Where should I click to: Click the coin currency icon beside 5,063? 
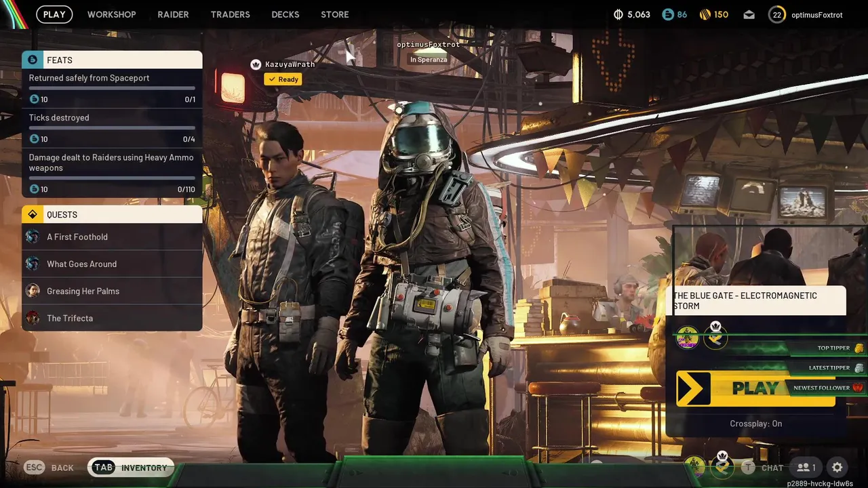point(618,14)
